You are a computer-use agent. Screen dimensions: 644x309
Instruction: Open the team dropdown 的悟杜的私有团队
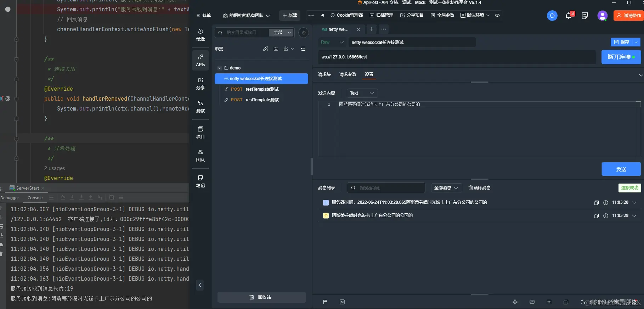247,16
